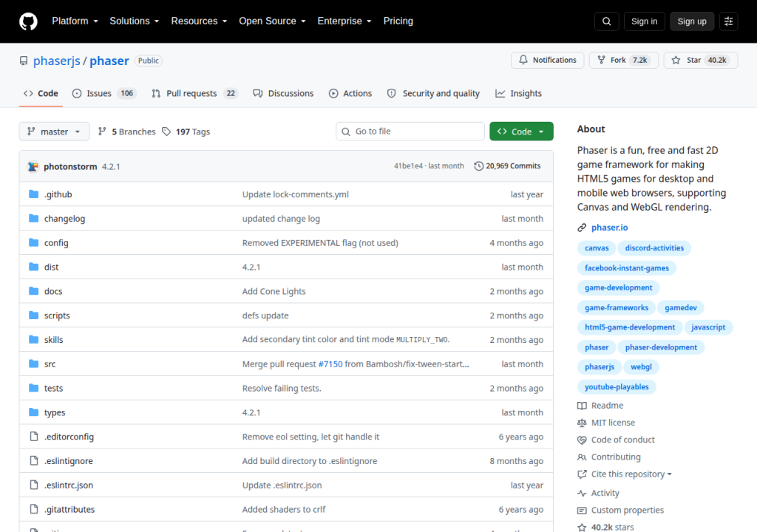The width and height of the screenshot is (757, 532).
Task: Select the facebook-instant-games topic tag
Action: coord(627,268)
